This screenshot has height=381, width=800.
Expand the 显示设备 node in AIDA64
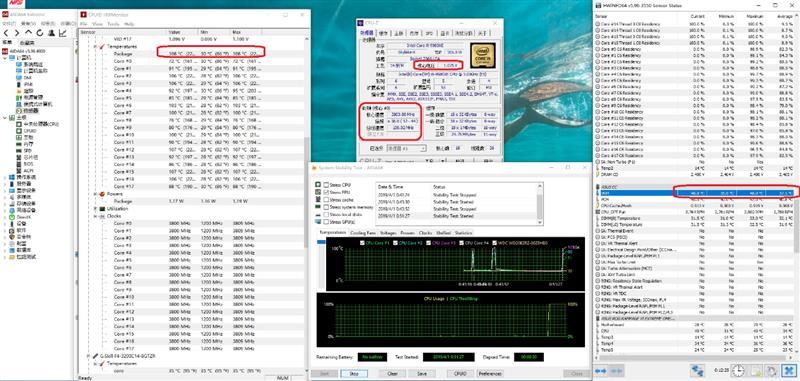coord(5,190)
